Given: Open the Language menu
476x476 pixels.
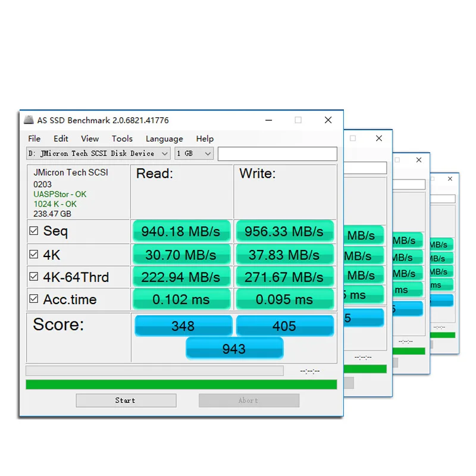Looking at the screenshot, I should (x=164, y=139).
